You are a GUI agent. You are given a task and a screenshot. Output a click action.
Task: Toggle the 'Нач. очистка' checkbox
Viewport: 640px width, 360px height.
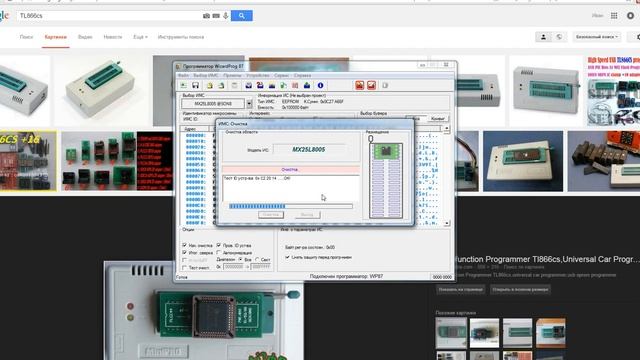[184, 245]
